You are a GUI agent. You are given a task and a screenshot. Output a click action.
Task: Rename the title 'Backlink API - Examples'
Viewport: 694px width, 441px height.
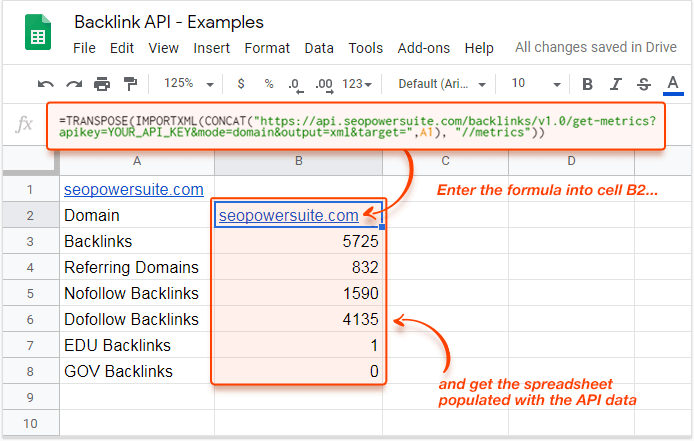pyautogui.click(x=169, y=22)
